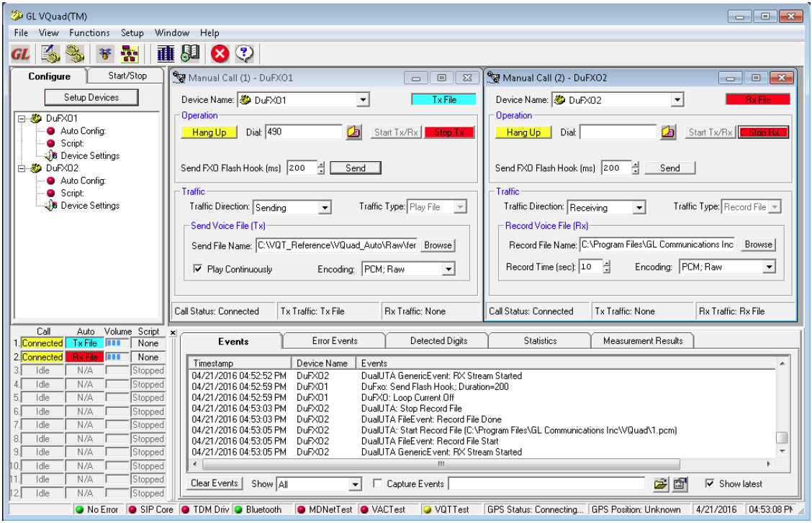The image size is (812, 523).
Task: Click the red Rx File cell in row 2
Action: click(84, 357)
